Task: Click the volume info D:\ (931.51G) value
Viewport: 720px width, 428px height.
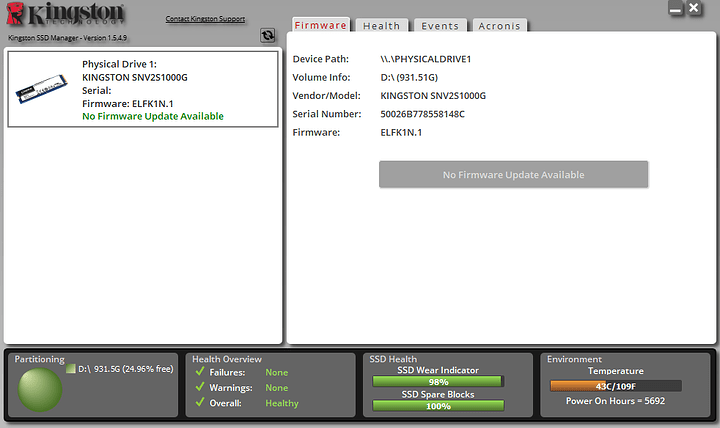Action: coord(409,77)
